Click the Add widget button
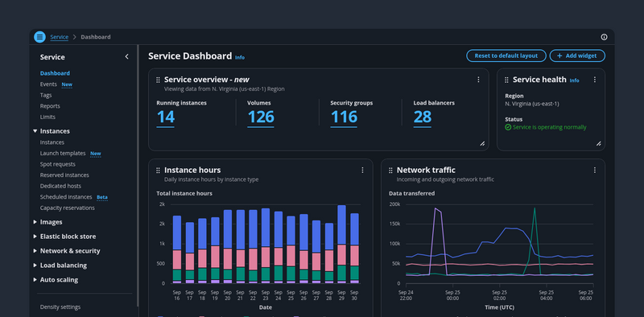 (x=577, y=56)
